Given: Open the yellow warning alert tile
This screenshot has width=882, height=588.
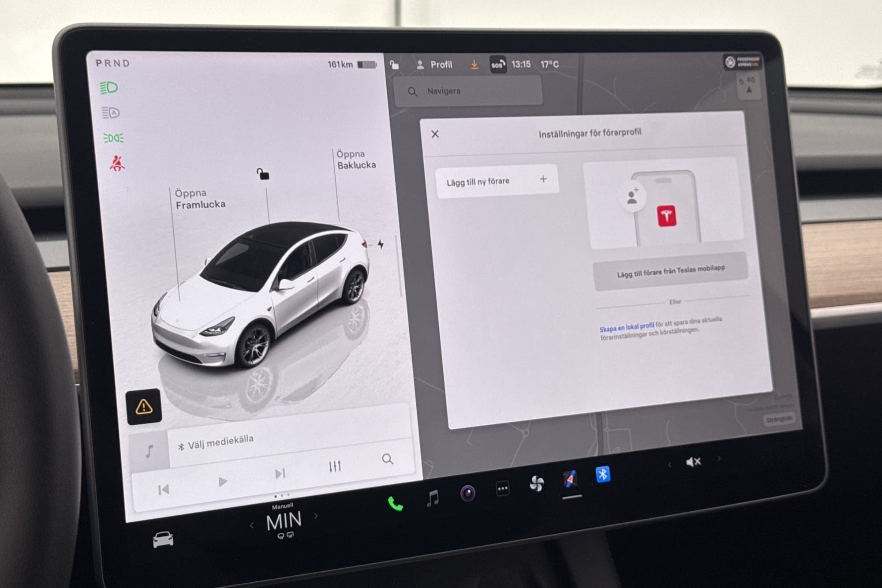Looking at the screenshot, I should pos(144,406).
